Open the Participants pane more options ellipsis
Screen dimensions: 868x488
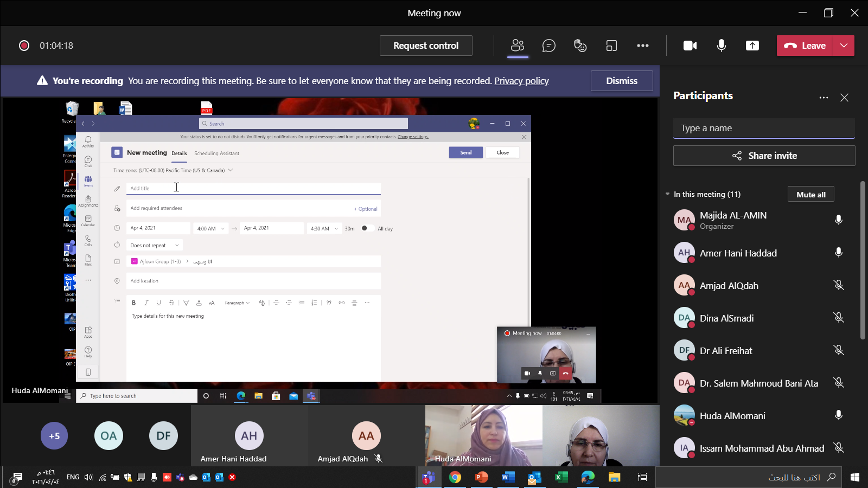click(824, 98)
